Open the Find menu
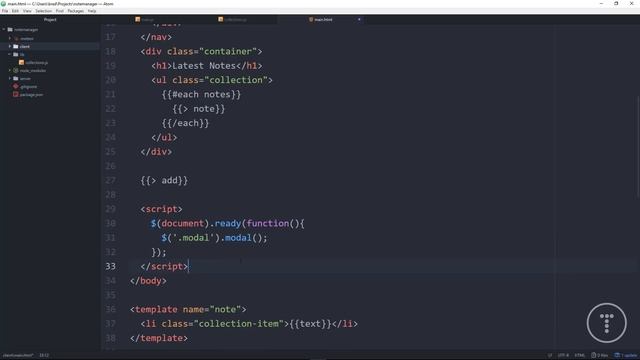Image resolution: width=640 pixels, height=360 pixels. [x=60, y=11]
